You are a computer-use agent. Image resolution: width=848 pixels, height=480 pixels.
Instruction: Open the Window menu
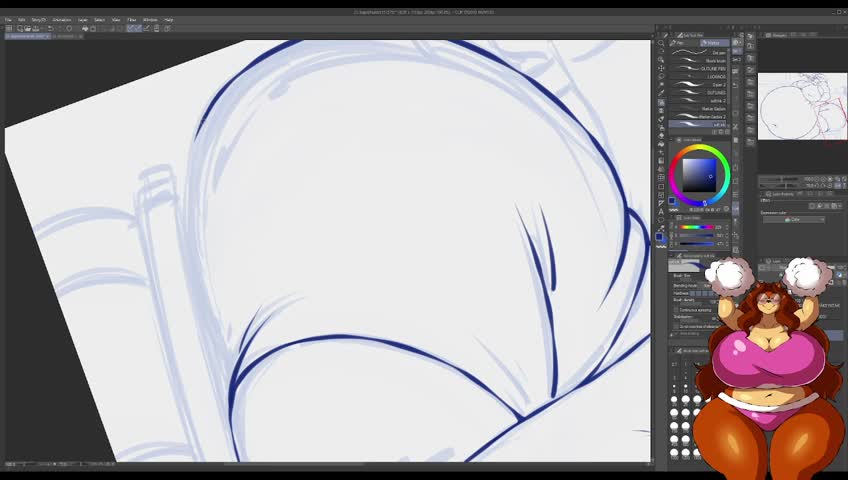[150, 20]
